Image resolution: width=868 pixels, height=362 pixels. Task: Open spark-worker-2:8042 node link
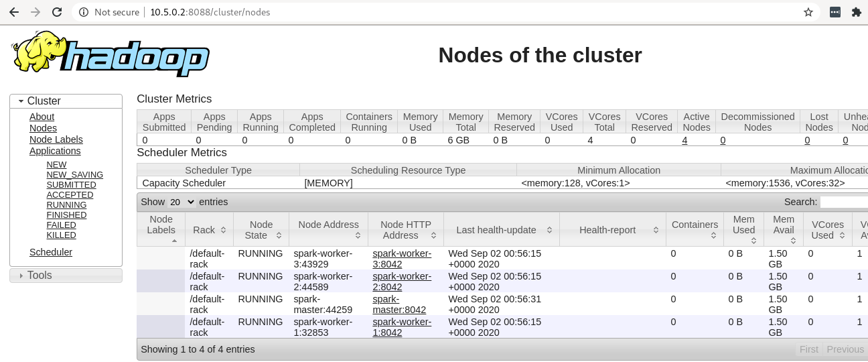pos(402,282)
